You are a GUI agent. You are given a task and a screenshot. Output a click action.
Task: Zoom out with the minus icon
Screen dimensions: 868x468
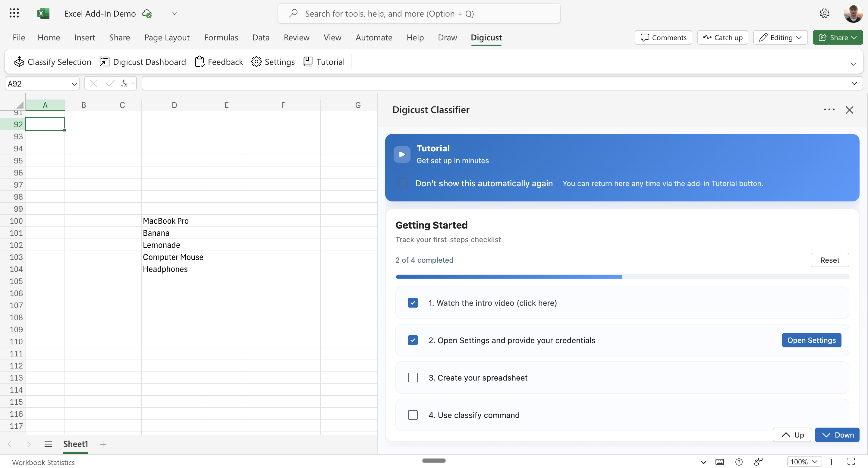point(777,462)
